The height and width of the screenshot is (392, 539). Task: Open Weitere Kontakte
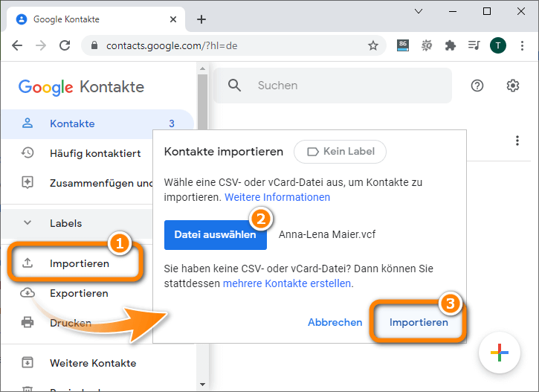(93, 363)
